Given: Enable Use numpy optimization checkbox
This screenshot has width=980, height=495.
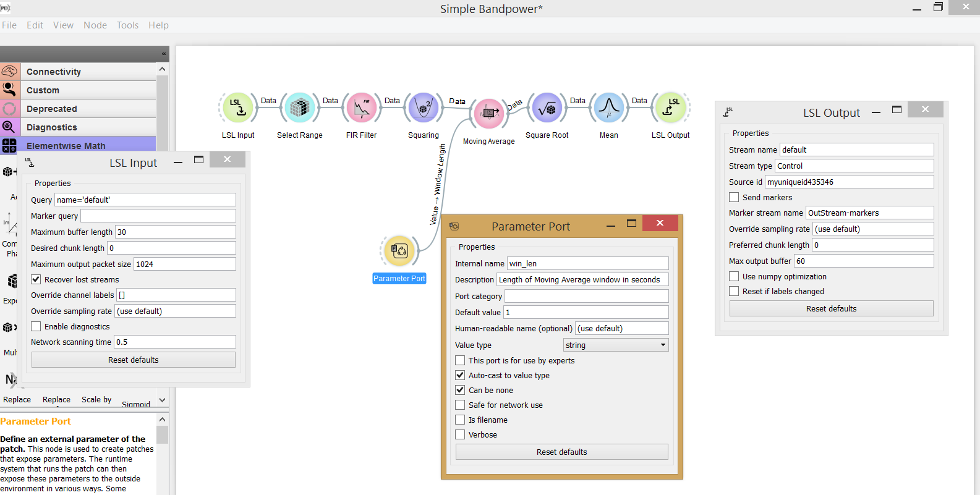Looking at the screenshot, I should point(734,276).
